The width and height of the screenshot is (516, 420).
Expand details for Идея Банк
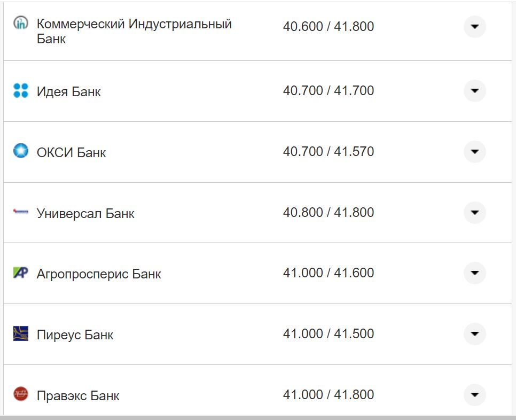point(474,91)
